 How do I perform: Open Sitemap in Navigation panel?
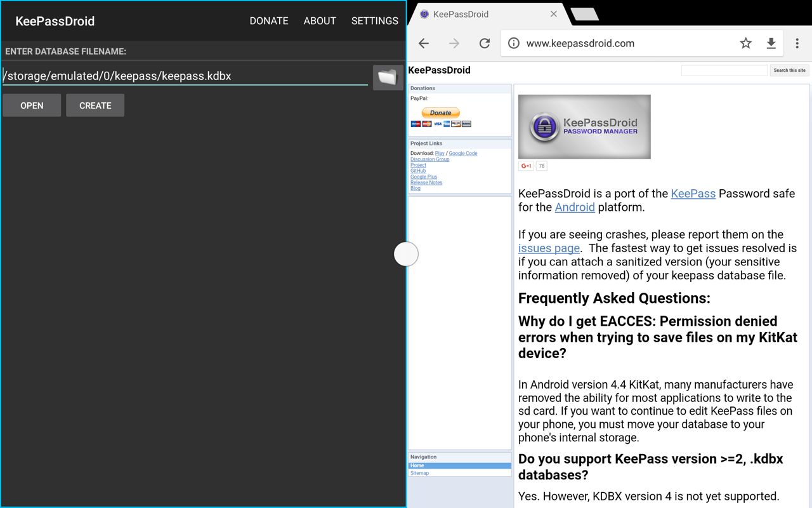(419, 473)
